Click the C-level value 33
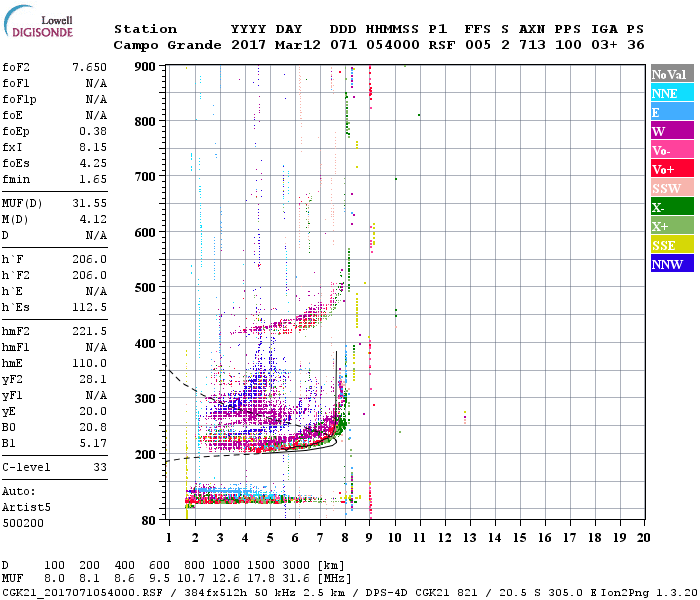The width and height of the screenshot is (700, 600). [x=100, y=467]
